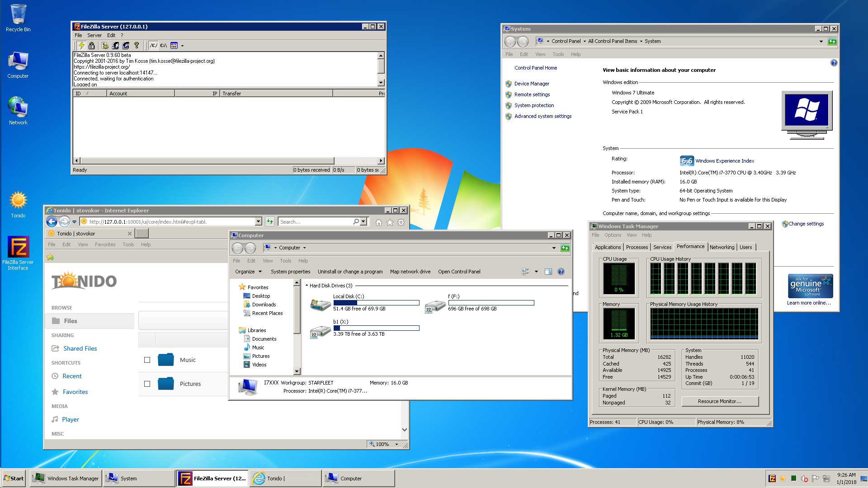Switch to Services tab in Task Manager

tap(662, 247)
